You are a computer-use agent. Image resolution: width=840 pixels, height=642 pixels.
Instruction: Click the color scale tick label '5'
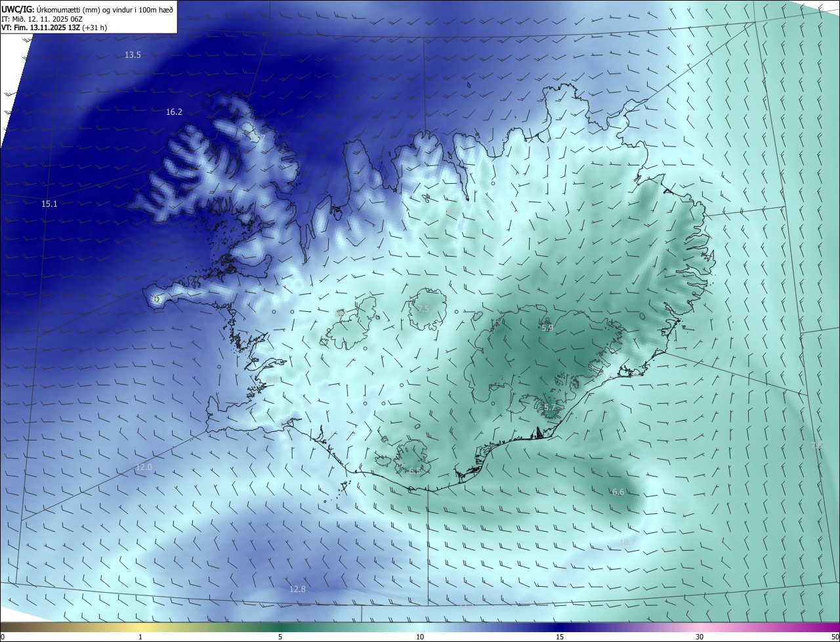280,637
